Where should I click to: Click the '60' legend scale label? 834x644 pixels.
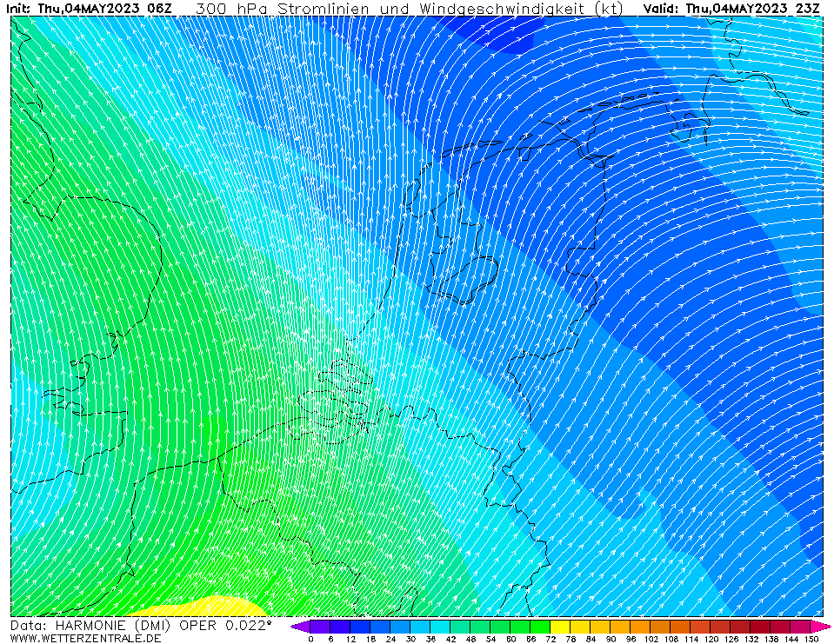[x=510, y=639]
